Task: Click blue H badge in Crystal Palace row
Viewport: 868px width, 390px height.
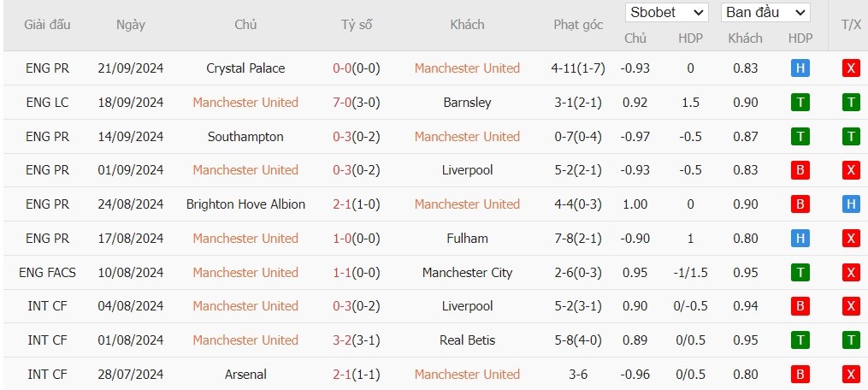Action: click(800, 68)
